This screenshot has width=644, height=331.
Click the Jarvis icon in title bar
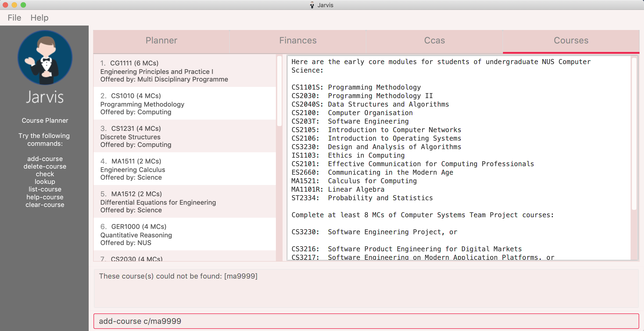[x=312, y=5]
